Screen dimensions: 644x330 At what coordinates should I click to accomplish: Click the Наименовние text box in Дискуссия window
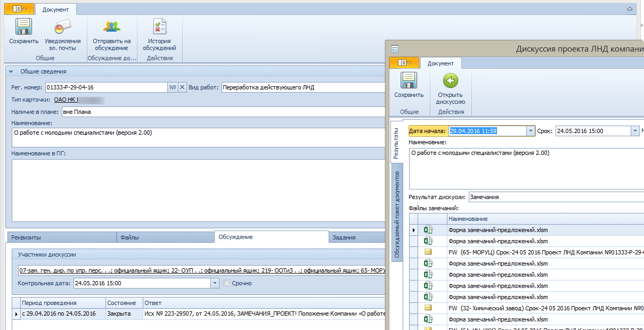click(526, 168)
